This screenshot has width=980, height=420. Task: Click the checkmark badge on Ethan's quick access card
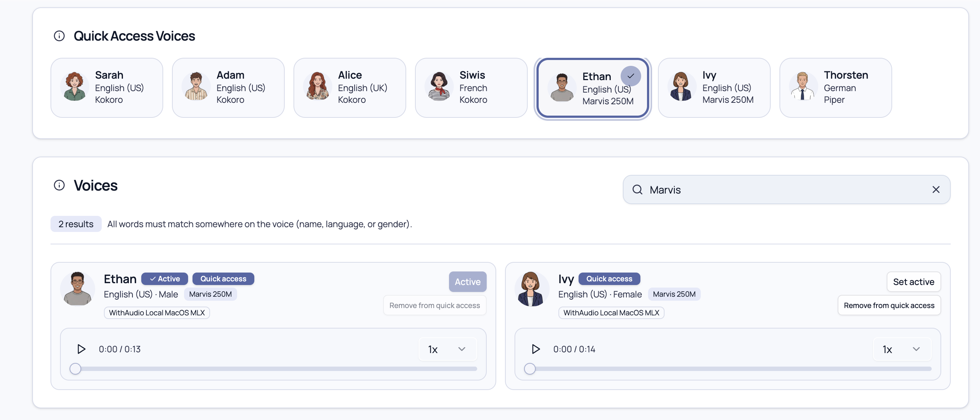coord(631,76)
